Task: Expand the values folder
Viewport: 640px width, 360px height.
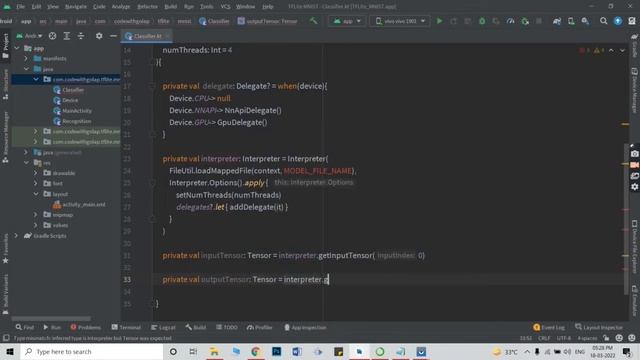Action: (36, 225)
